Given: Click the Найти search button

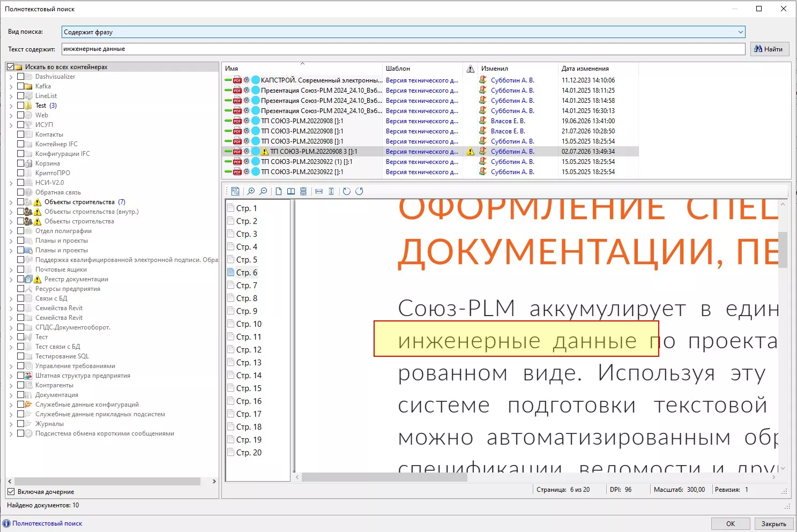Looking at the screenshot, I should 769,49.
